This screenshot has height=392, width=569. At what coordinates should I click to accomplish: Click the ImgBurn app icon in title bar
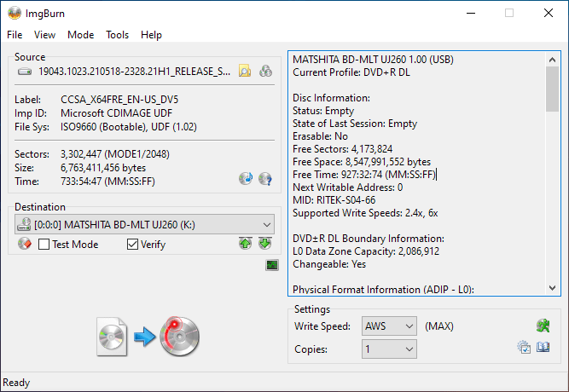(15, 13)
